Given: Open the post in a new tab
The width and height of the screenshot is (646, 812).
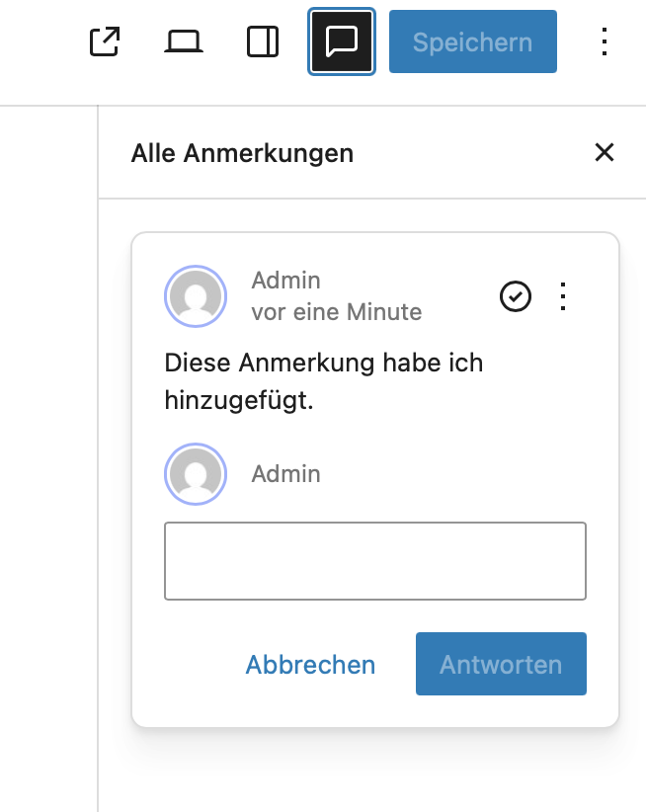Looking at the screenshot, I should click(104, 41).
